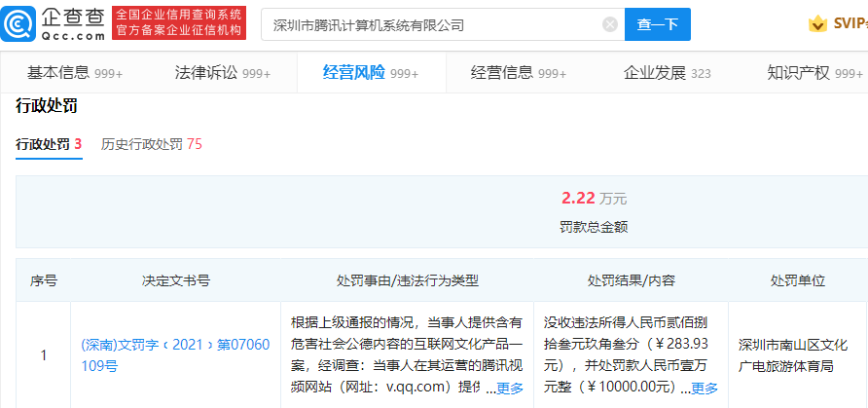
Task: Open the 法律诉讼 tab
Action: point(222,72)
